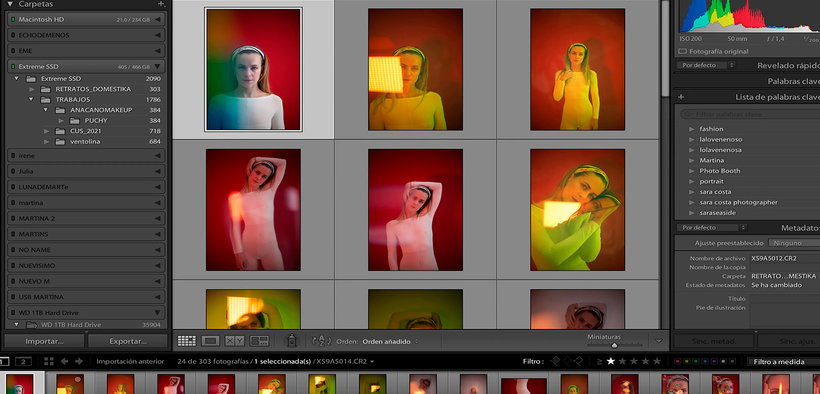The height and width of the screenshot is (394, 820).
Task: Open the Palabras clave panel header
Action: pyautogui.click(x=793, y=81)
